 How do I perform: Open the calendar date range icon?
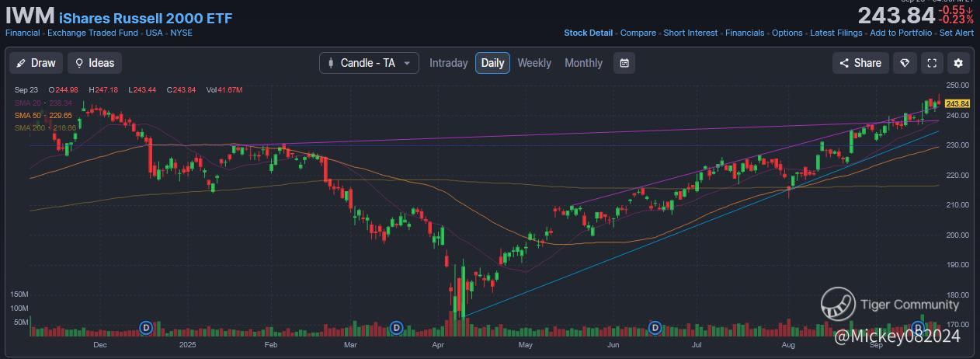tap(624, 63)
